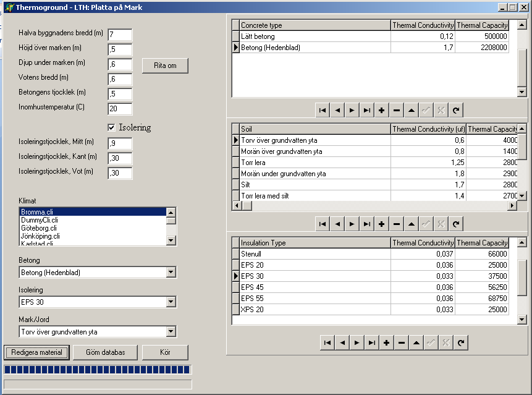532x395 pixels.
Task: Go to last record in insulation navigator
Action: [x=372, y=342]
